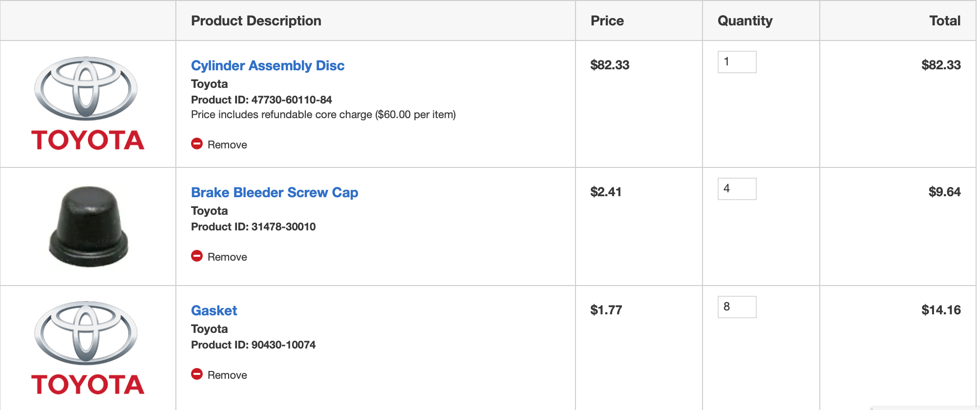Open the Gasket product link

tap(214, 310)
